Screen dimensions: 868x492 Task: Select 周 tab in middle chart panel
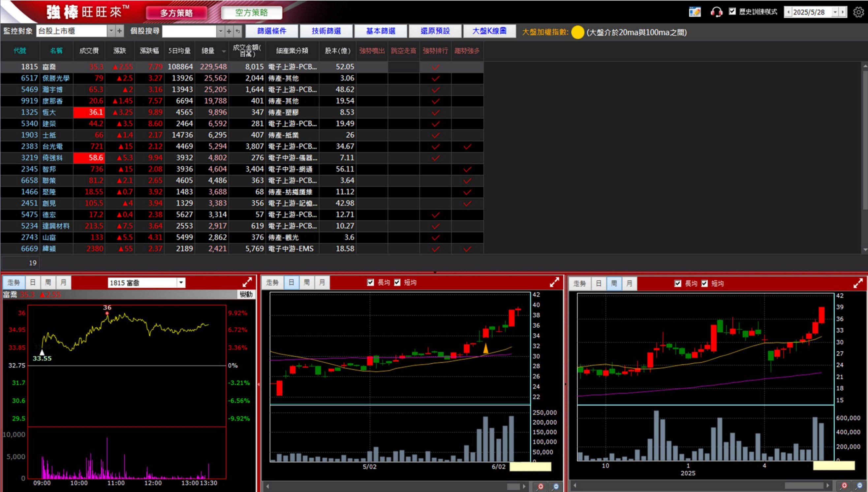(x=307, y=282)
